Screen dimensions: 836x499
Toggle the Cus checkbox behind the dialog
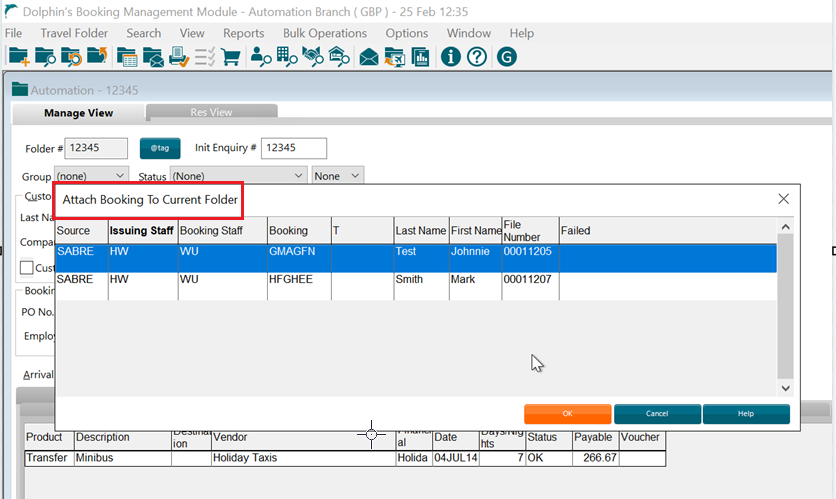coord(27,267)
